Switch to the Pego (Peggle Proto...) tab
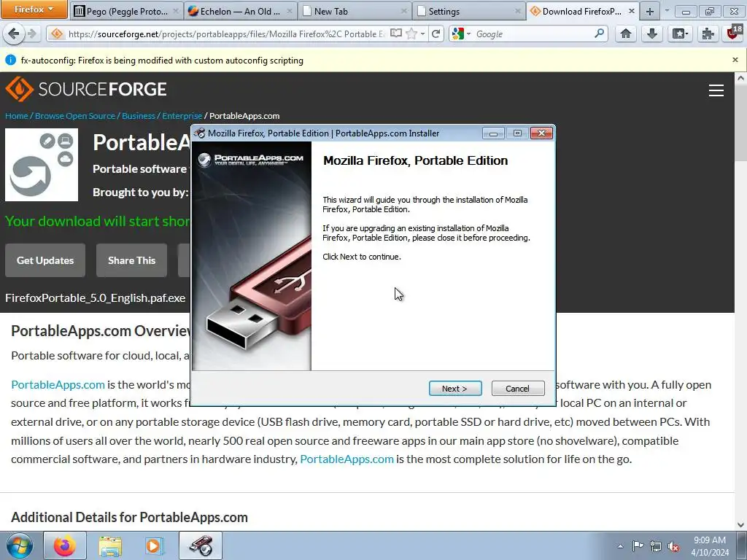Viewport: 747px width, 560px height. click(126, 11)
